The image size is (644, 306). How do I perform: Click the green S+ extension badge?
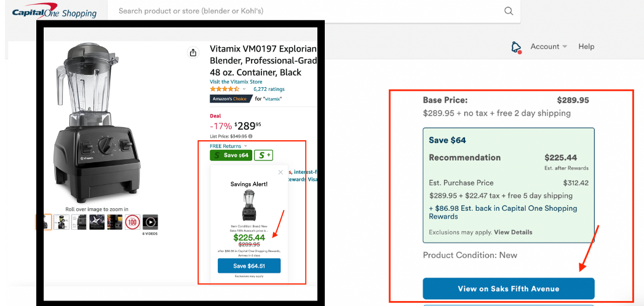click(x=264, y=155)
